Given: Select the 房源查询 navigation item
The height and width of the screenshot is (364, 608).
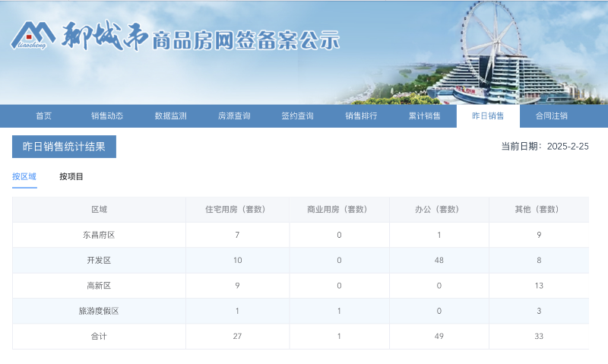Looking at the screenshot, I should click(x=234, y=116).
